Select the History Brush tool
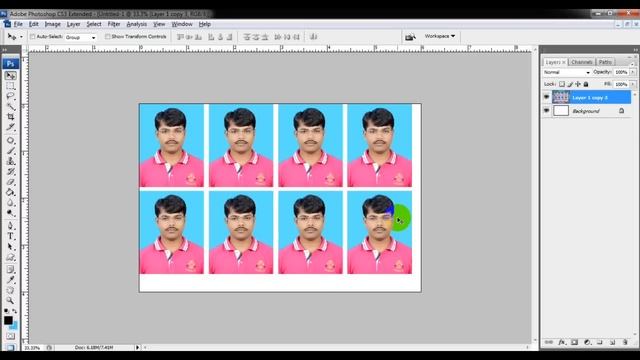Screen dimensions: 640x360 11,171
